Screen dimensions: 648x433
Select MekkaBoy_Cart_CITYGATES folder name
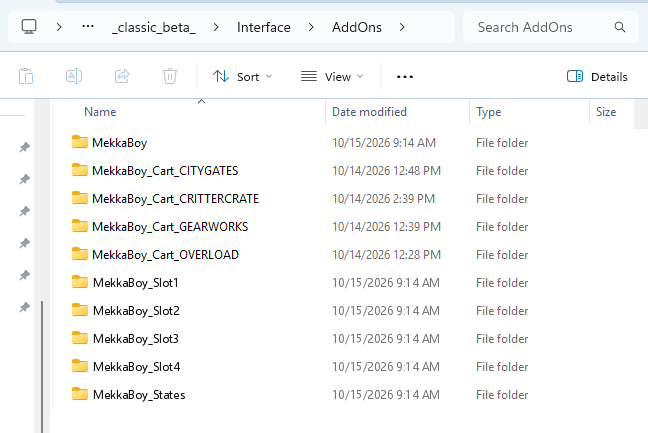(x=165, y=171)
